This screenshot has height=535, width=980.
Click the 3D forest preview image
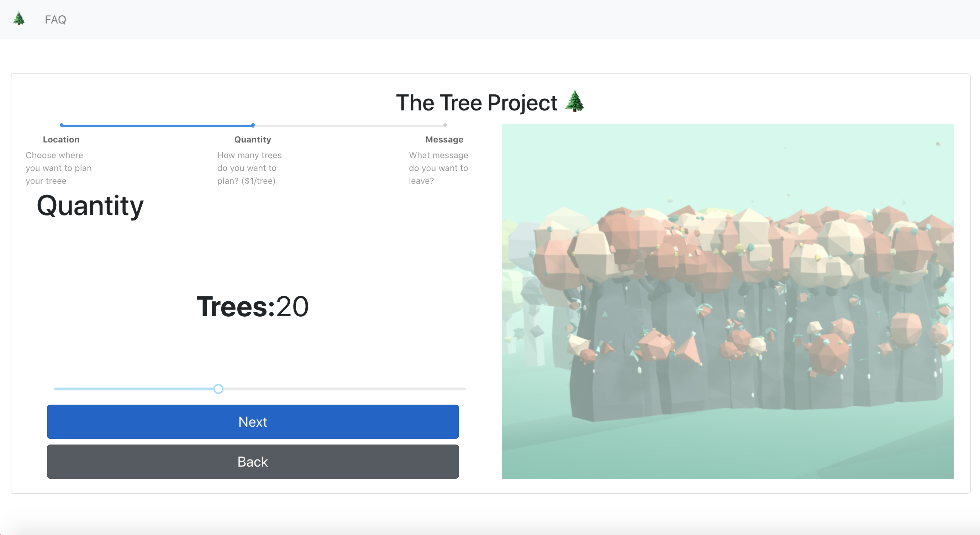[727, 301]
